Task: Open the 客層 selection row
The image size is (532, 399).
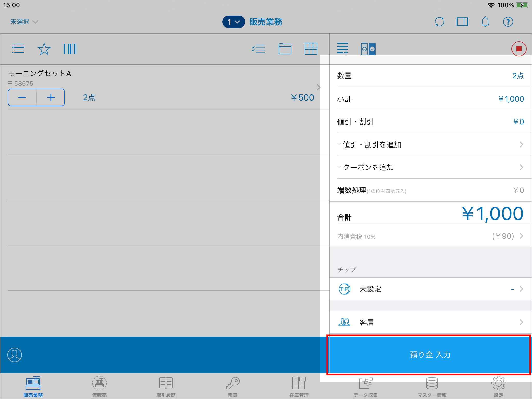Action: click(430, 322)
